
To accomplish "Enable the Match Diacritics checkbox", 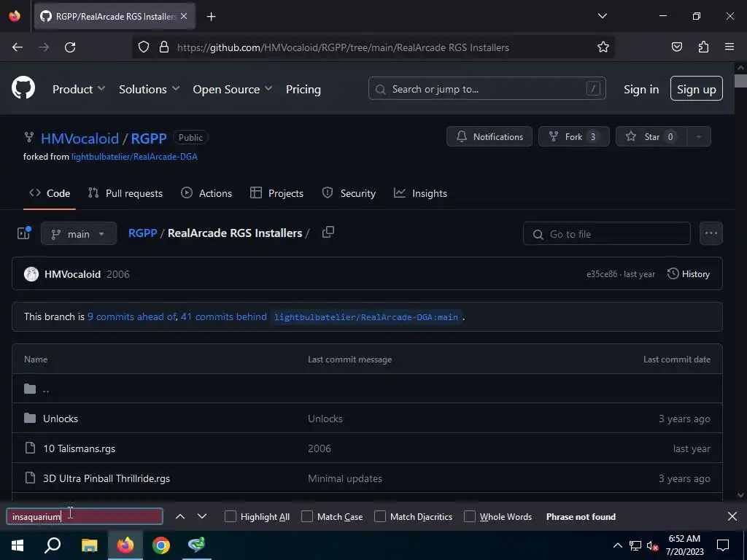I will pos(380,517).
